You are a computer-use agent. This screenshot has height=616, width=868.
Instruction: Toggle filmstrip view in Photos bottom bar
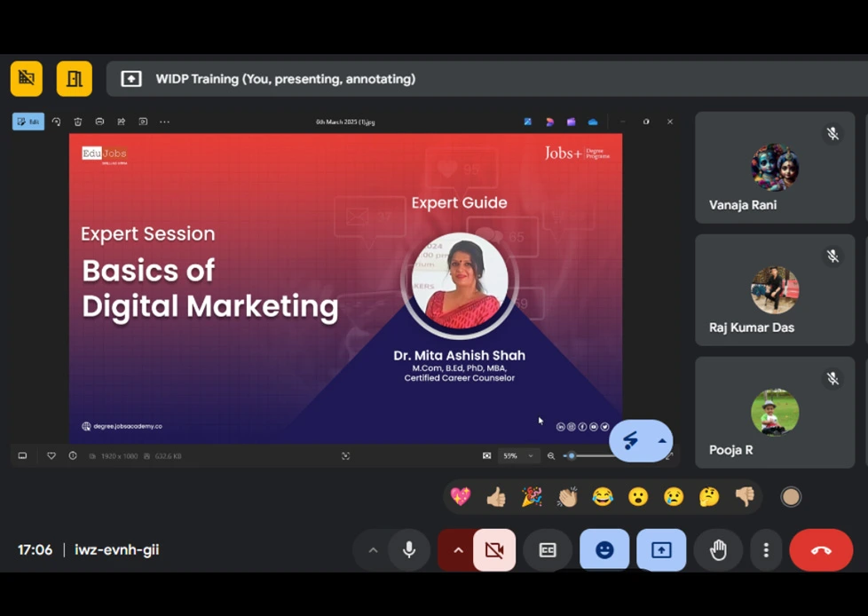pyautogui.click(x=23, y=456)
